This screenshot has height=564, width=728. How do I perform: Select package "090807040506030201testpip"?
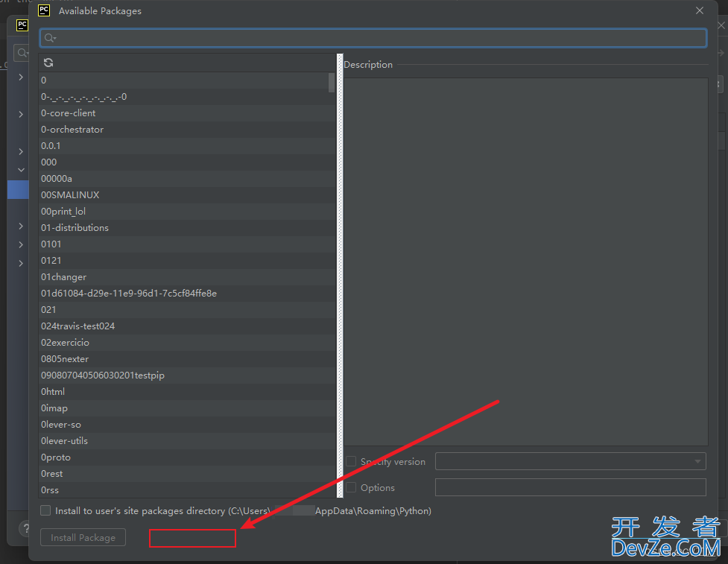[186, 376]
